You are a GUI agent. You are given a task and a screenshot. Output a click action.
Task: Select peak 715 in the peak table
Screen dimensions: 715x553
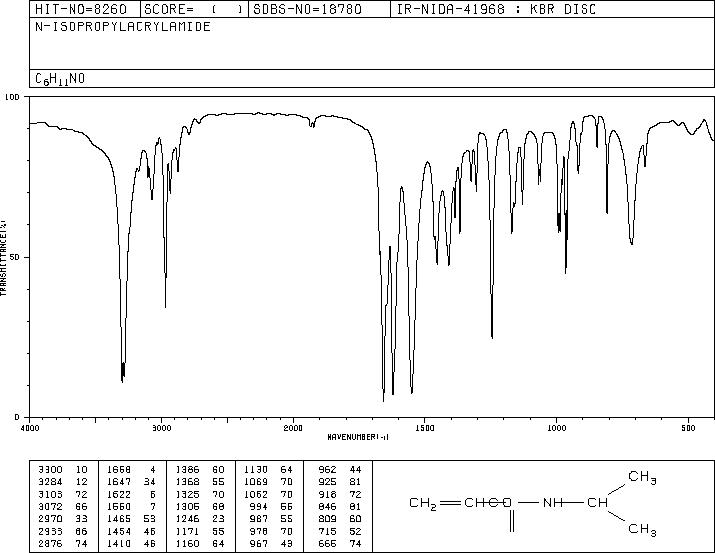point(327,531)
